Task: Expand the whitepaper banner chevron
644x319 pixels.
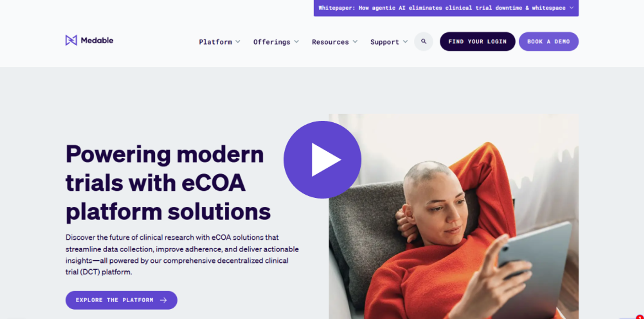Action: coord(572,8)
